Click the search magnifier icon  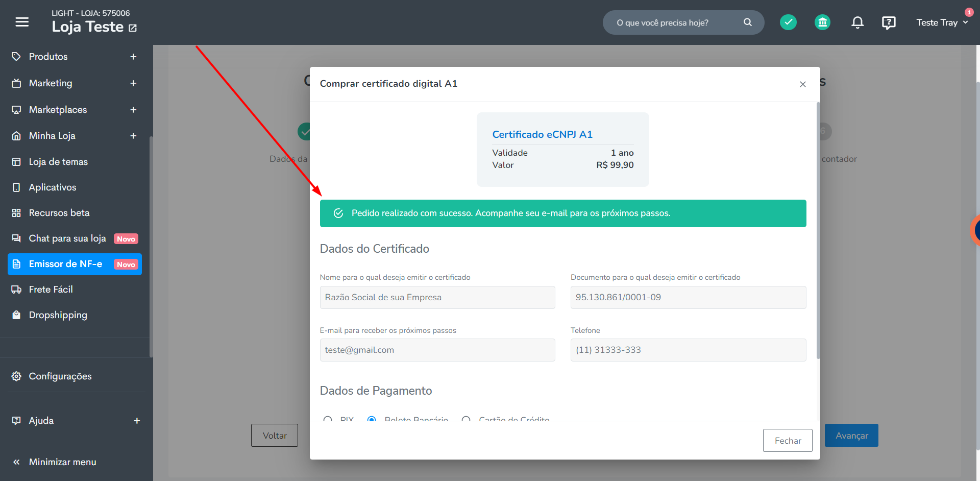point(748,22)
